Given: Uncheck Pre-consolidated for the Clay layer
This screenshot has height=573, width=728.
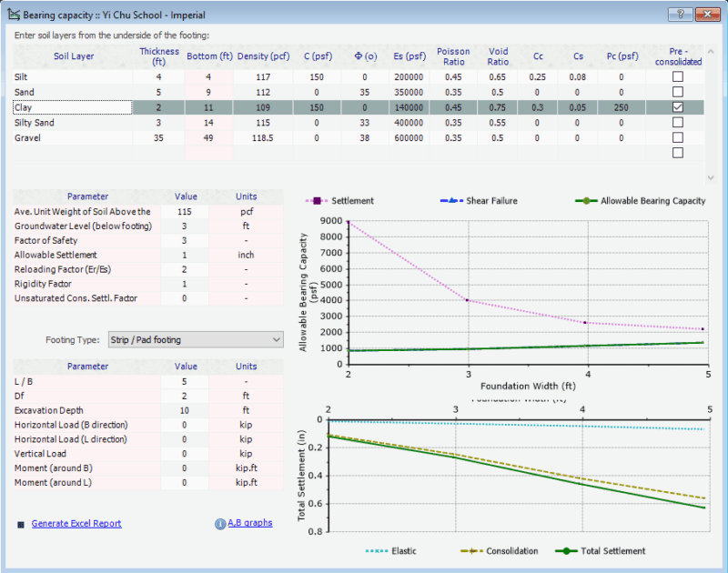Looking at the screenshot, I should (678, 107).
